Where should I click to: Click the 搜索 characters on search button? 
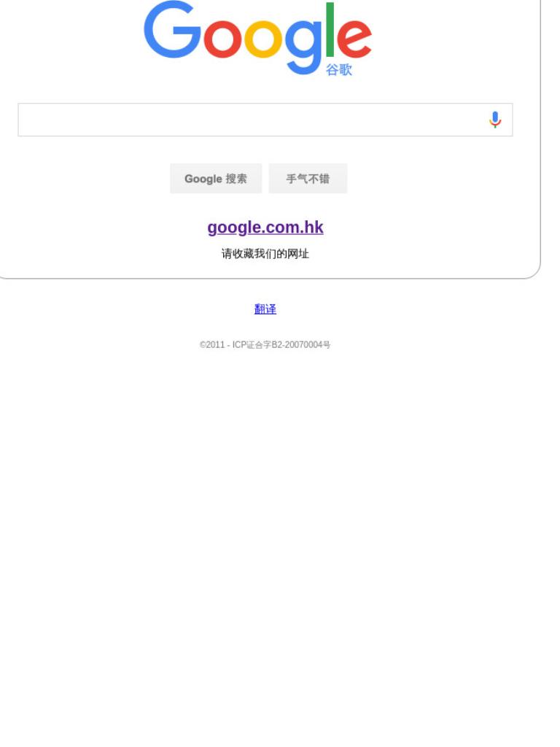(236, 179)
